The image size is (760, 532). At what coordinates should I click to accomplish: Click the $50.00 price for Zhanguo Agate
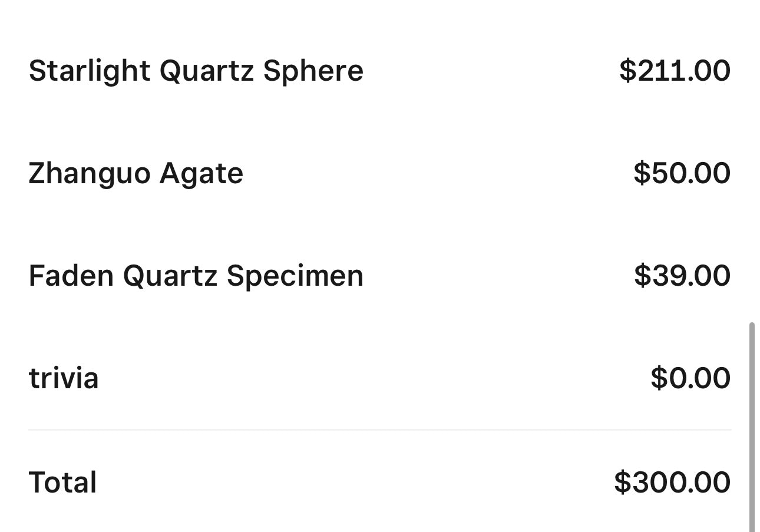[682, 173]
